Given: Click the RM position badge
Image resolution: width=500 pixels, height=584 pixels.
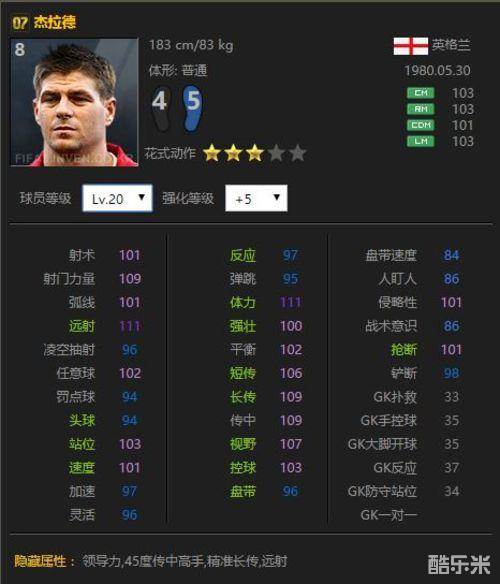Looking at the screenshot, I should click(x=421, y=109).
